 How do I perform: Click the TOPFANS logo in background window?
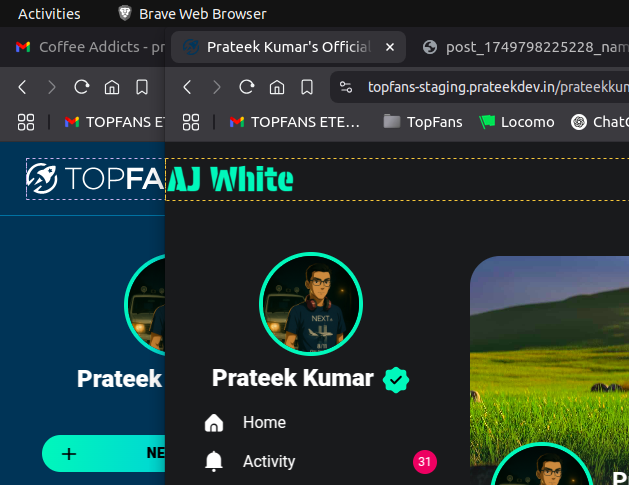coord(95,179)
